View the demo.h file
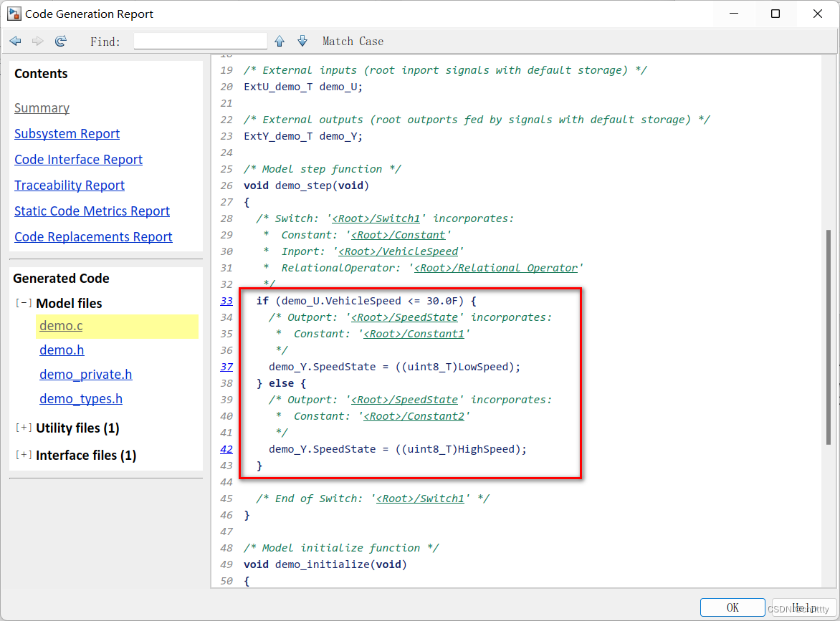840x621 pixels. [x=62, y=350]
